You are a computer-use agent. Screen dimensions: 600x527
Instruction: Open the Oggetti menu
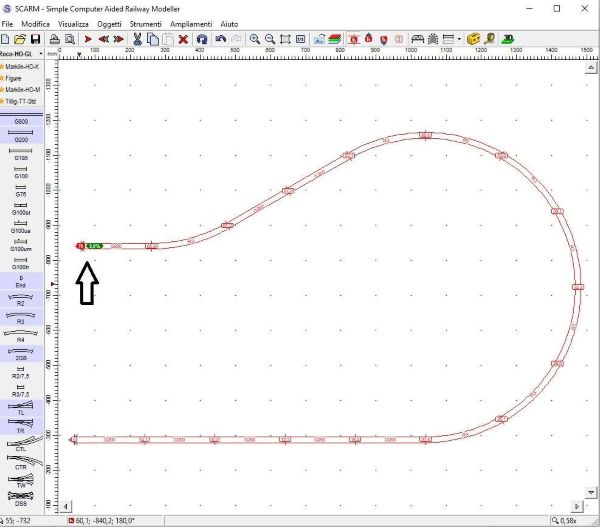click(109, 22)
